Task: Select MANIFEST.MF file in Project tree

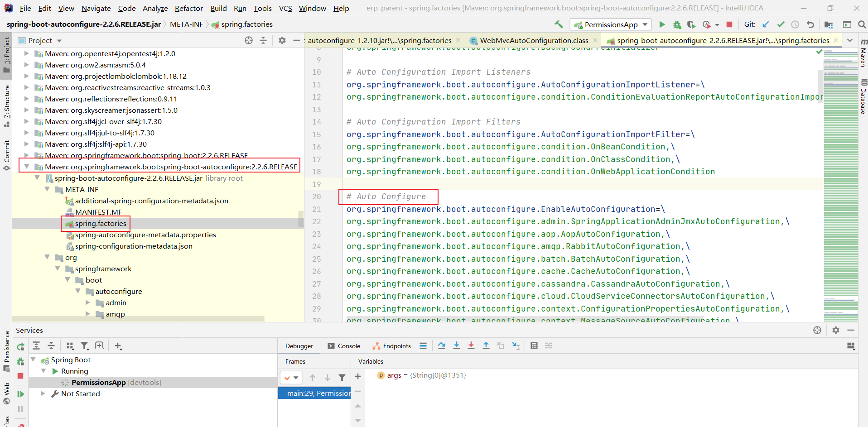Action: click(x=98, y=212)
